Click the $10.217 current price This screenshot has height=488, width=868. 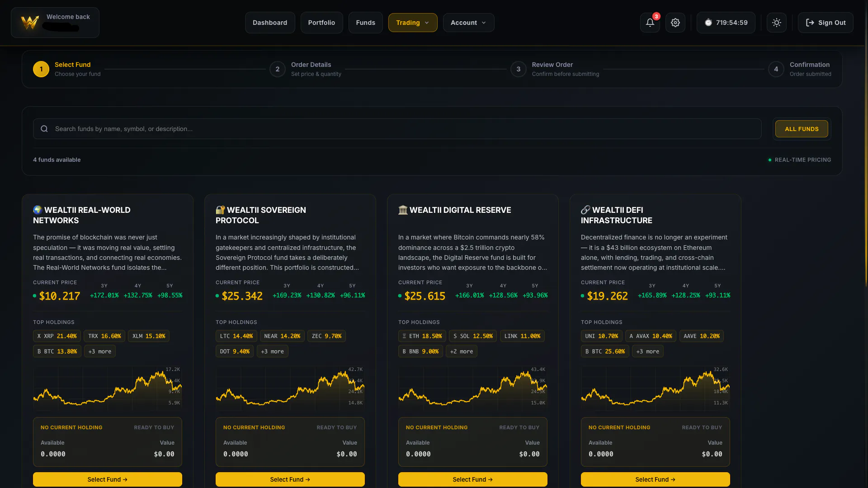point(59,296)
